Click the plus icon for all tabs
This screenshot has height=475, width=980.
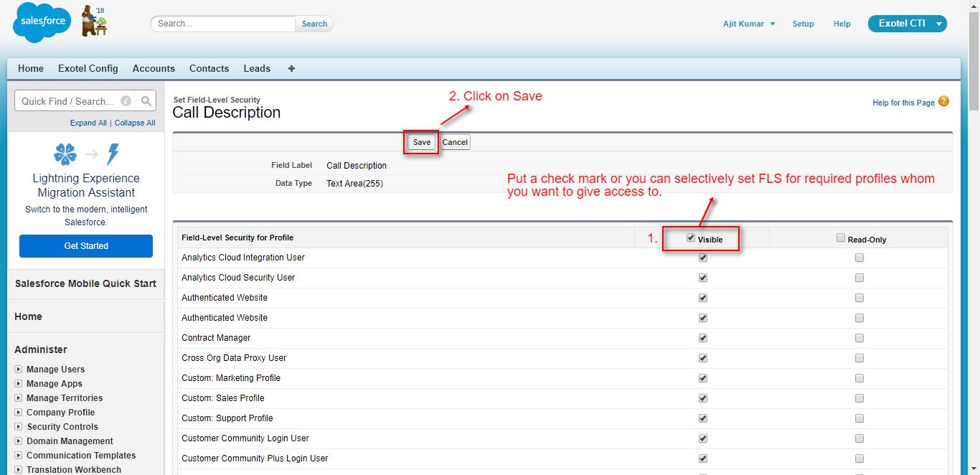tap(291, 69)
